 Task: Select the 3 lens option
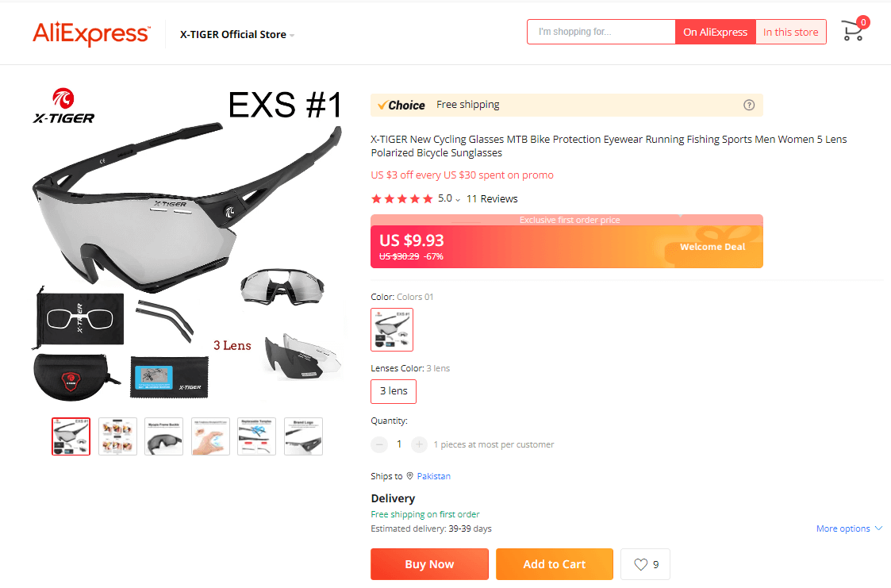click(394, 391)
